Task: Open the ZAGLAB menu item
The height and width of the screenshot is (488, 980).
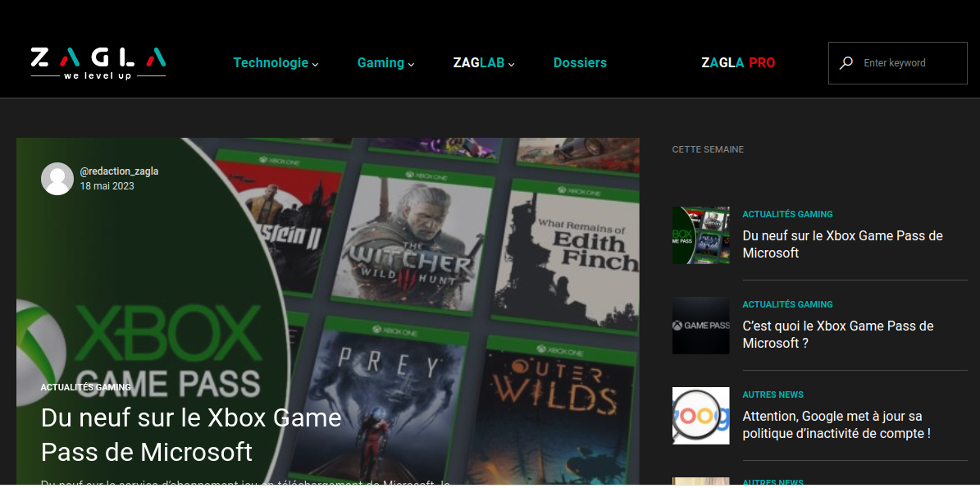Action: click(x=479, y=62)
